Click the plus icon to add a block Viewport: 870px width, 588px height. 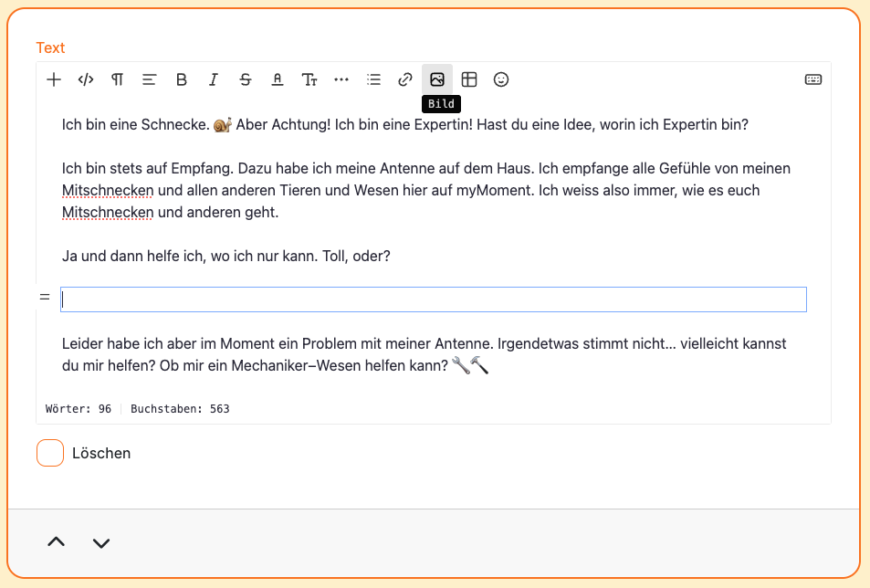tap(54, 79)
